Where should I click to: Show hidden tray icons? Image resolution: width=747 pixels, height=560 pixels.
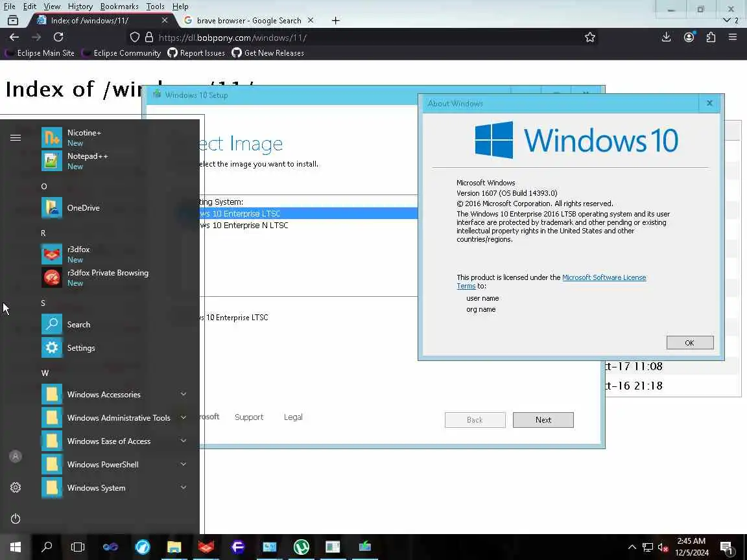click(632, 547)
